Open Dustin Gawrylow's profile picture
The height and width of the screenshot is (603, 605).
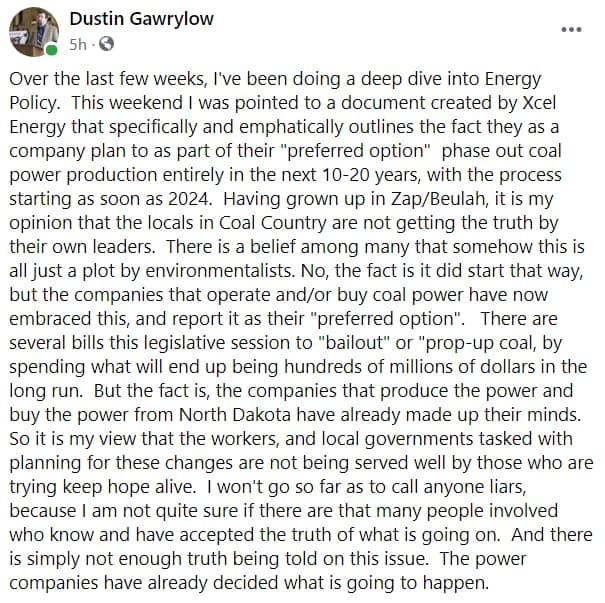coord(34,32)
